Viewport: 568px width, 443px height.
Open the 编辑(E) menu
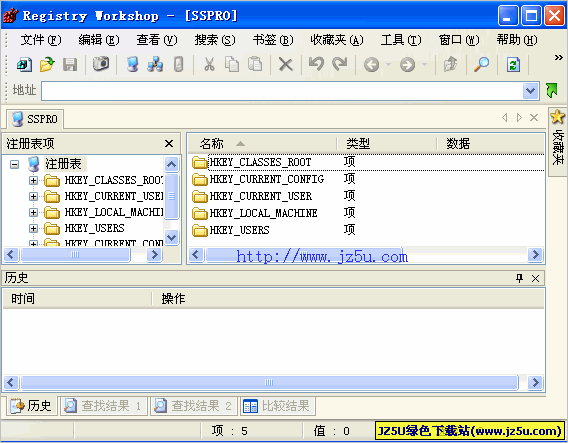[x=99, y=40]
